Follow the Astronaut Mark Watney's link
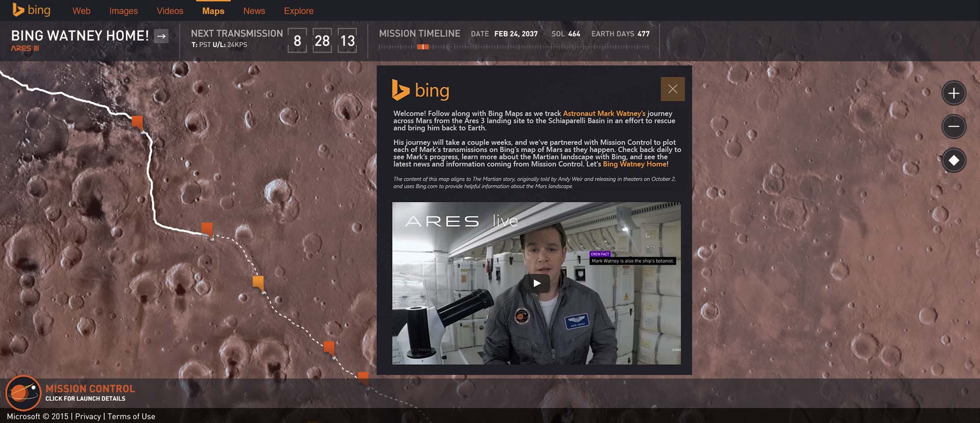The width and height of the screenshot is (980, 423). (x=604, y=113)
